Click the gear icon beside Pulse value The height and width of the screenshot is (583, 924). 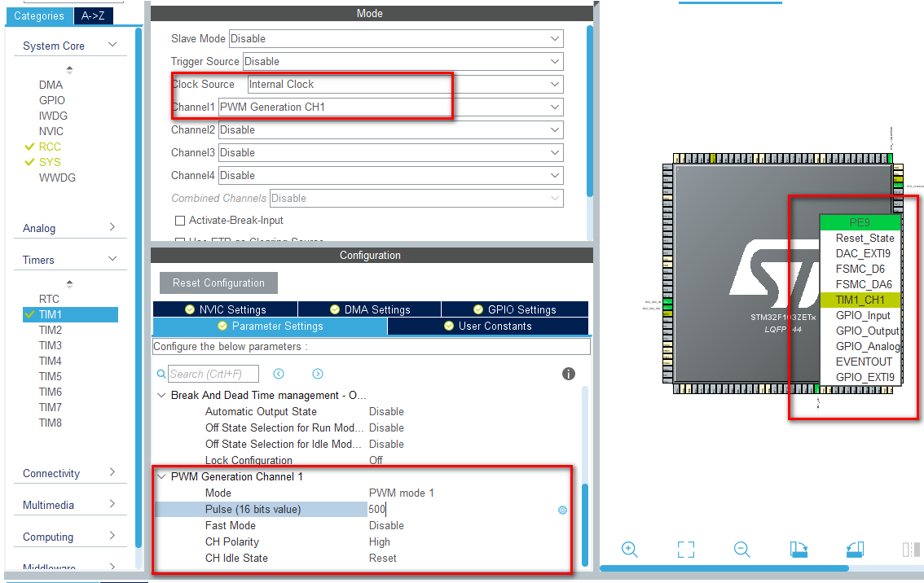click(x=562, y=510)
